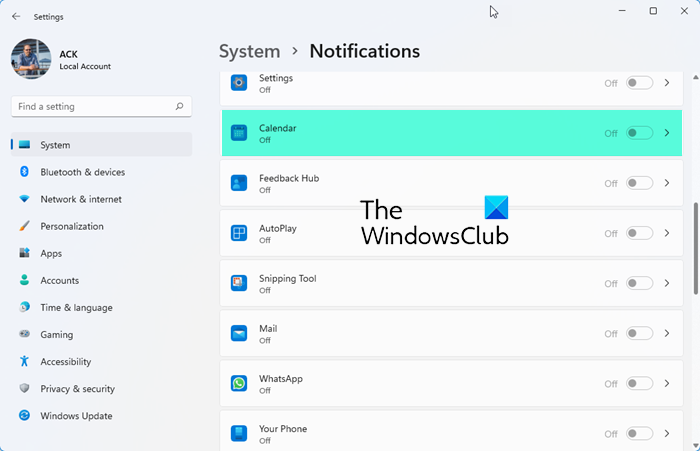Open Network & internet settings label
Viewport: 700px width, 451px height.
(x=81, y=199)
